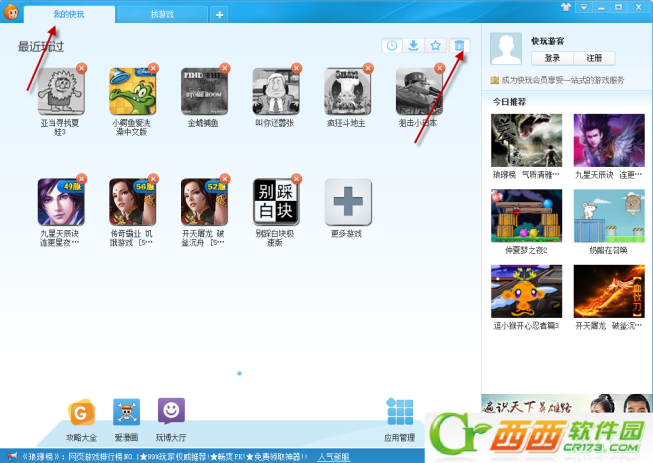Viewport: 653px width, 463px height.
Task: Launch the 狙击小日本 game
Action: tap(419, 92)
